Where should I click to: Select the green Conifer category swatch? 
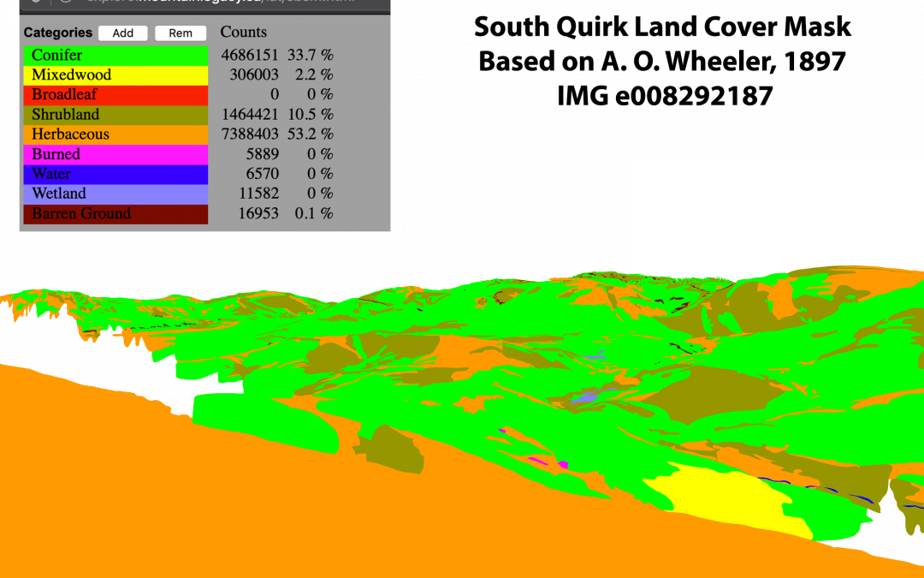115,55
